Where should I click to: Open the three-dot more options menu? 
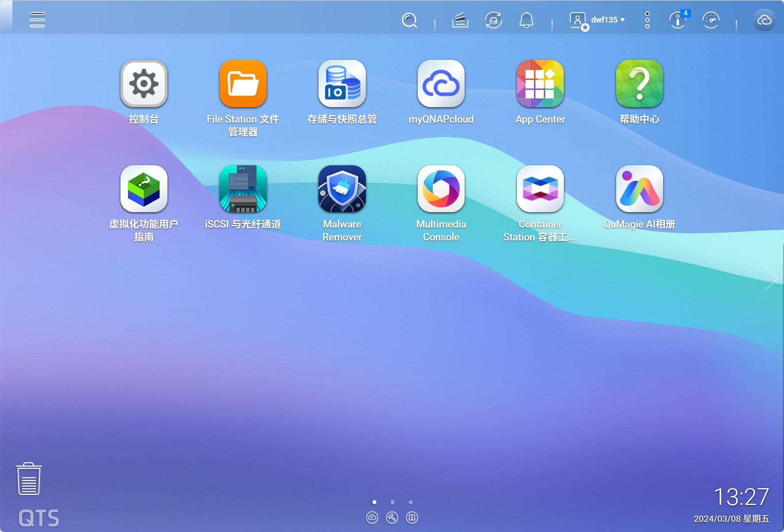coord(647,20)
